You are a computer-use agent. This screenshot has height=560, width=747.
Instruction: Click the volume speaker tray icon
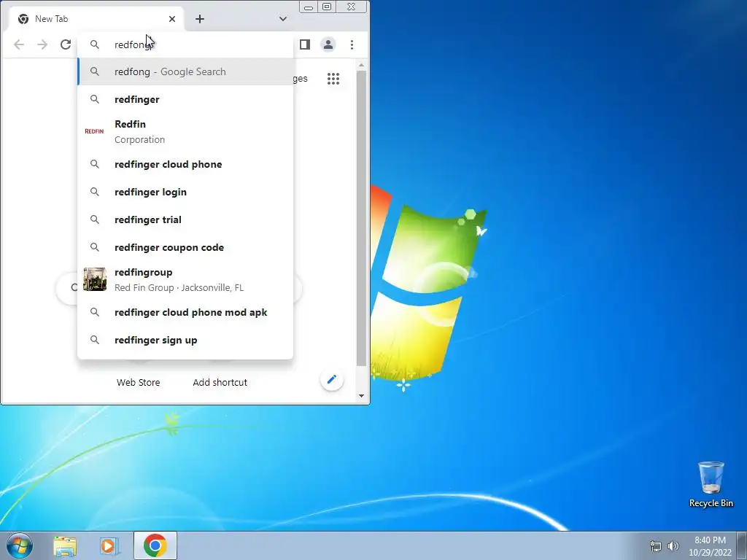pos(673,546)
